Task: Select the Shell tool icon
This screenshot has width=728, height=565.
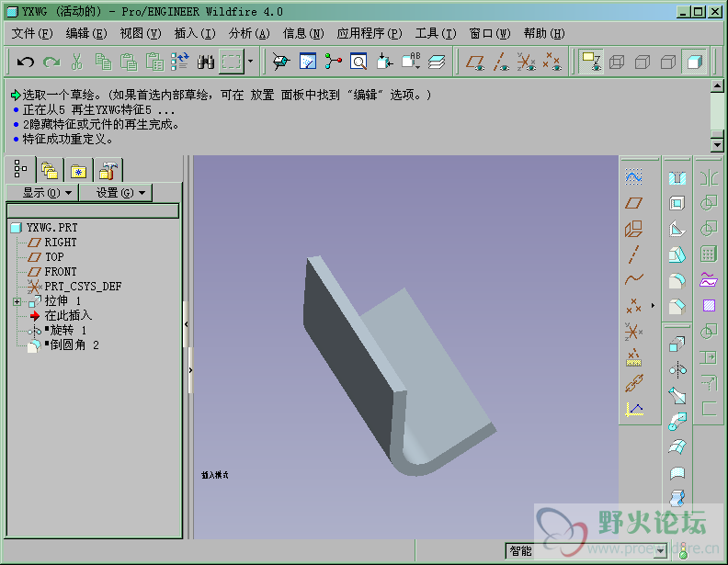Action: click(x=677, y=203)
